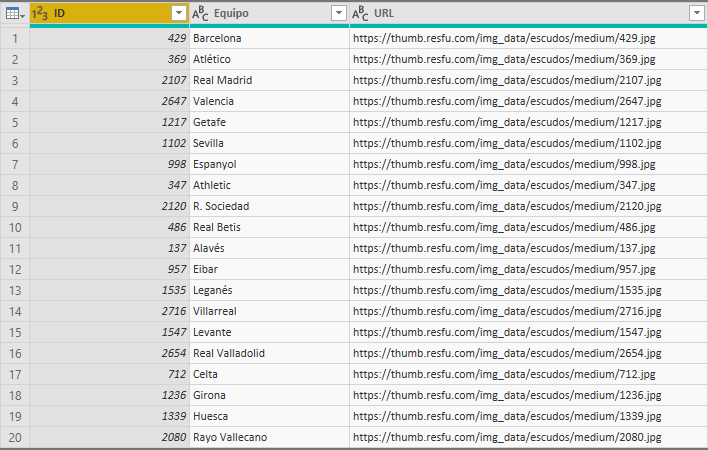Click the URL cell ending in 2107.jpg
This screenshot has width=708, height=450.
528,80
